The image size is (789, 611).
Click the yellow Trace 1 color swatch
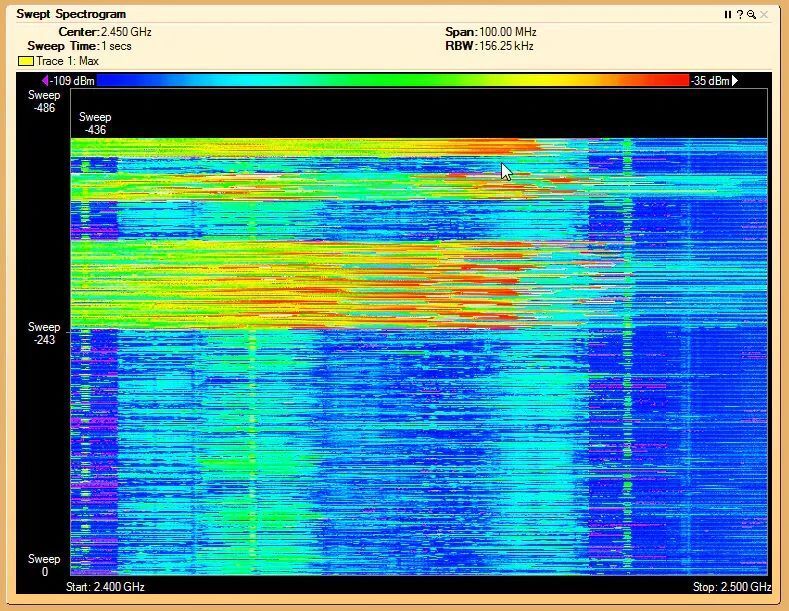26,61
